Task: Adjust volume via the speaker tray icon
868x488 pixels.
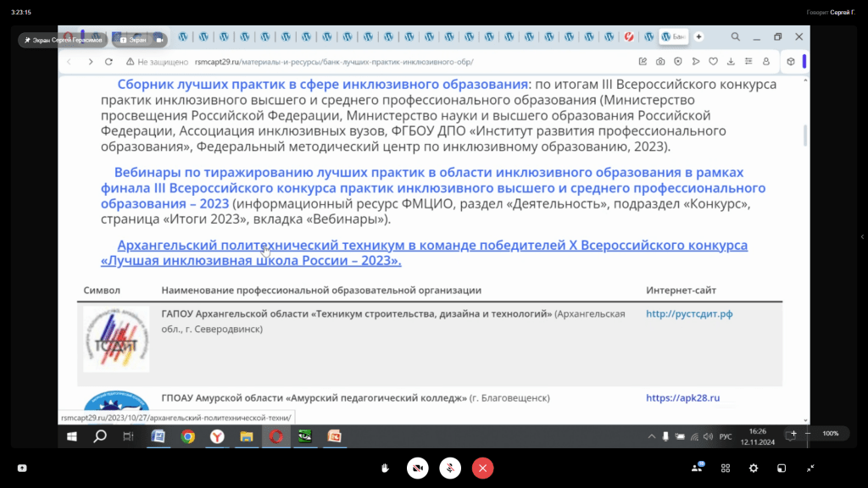Action: click(708, 436)
